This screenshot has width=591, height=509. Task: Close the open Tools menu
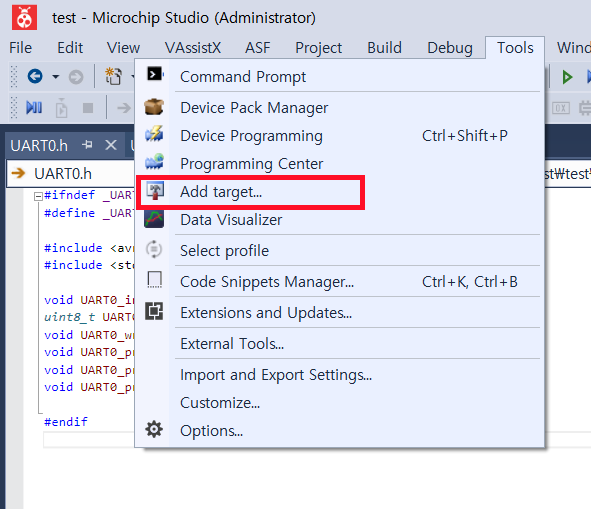[x=515, y=48]
